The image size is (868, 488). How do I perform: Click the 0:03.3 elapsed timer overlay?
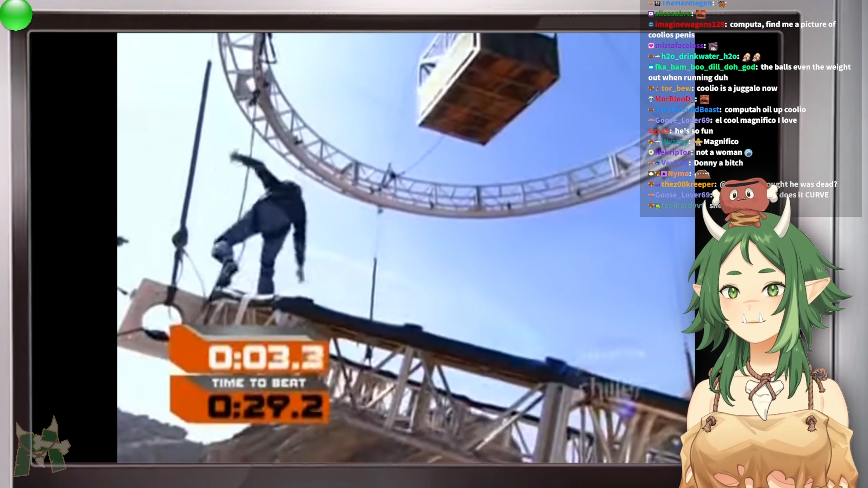tap(266, 357)
